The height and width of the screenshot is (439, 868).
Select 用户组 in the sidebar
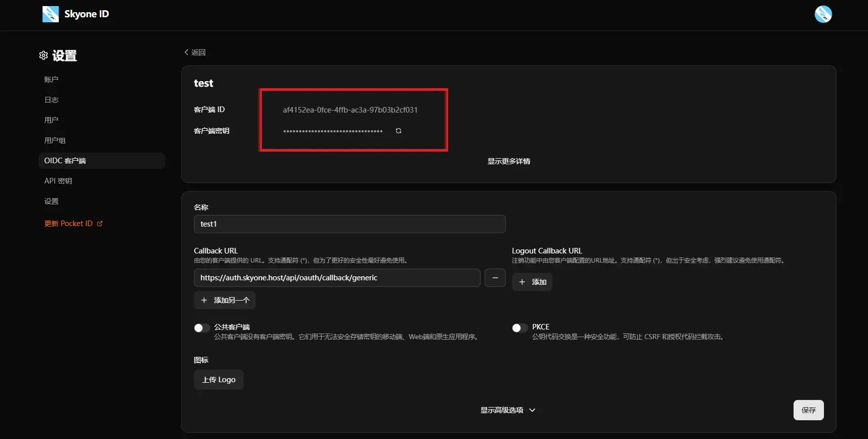pos(55,140)
